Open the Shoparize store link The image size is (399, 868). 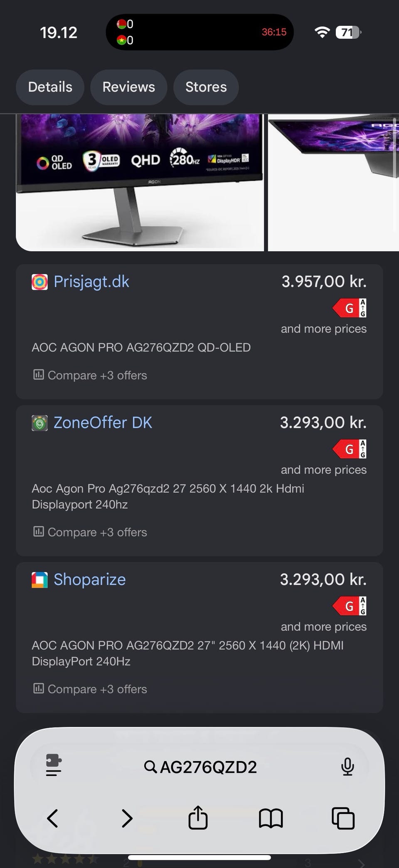click(x=89, y=579)
